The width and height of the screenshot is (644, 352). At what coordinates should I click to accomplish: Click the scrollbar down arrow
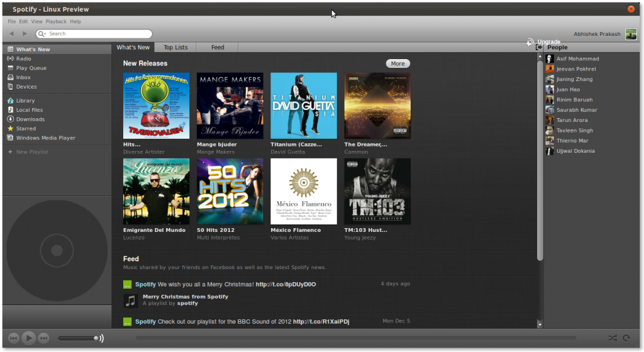click(x=540, y=324)
